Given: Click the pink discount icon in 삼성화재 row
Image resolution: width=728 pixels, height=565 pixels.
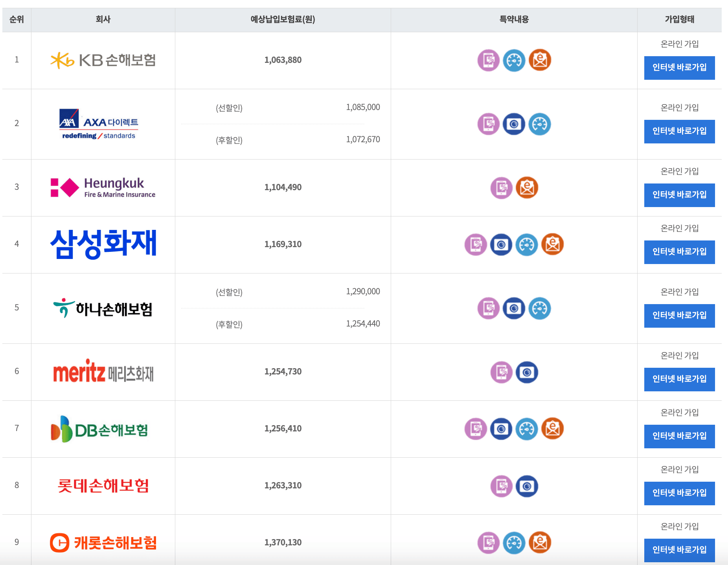Looking at the screenshot, I should tap(476, 245).
